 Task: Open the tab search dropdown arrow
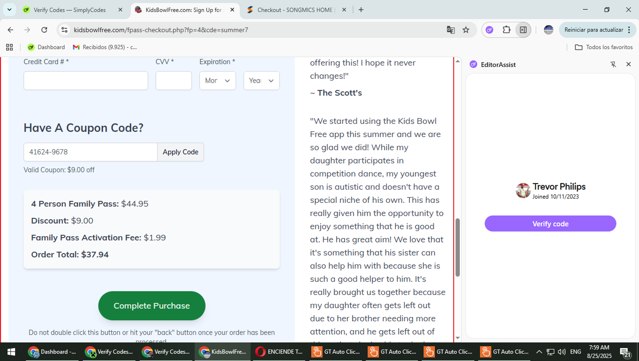coord(9,9)
